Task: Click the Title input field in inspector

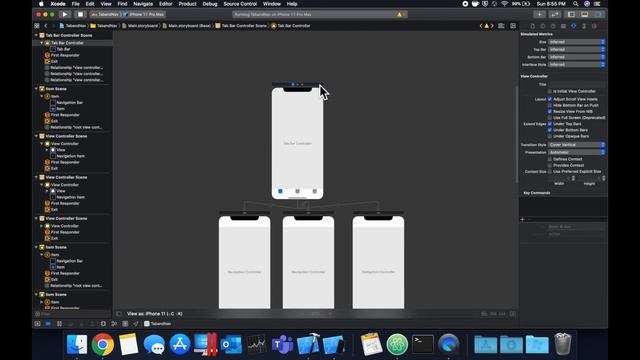Action: [x=576, y=84]
